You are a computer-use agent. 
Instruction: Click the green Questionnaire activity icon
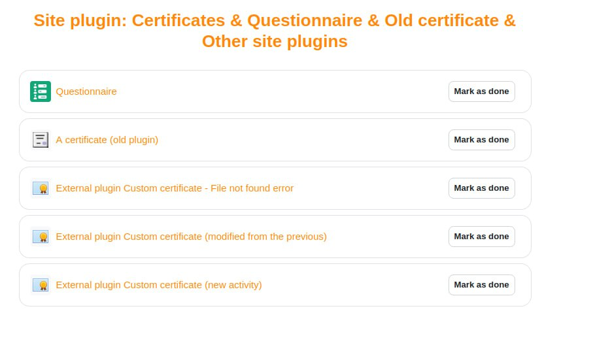(x=41, y=91)
